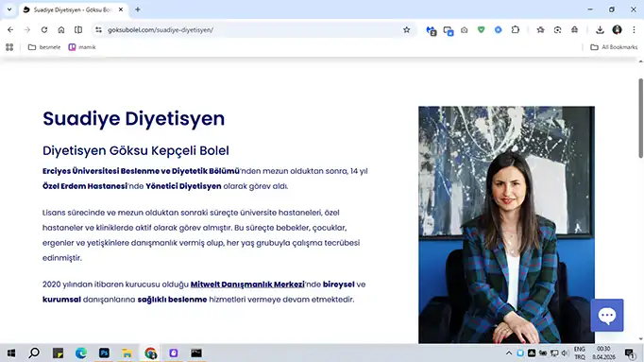Viewport: 644px width, 362px height.
Task: Expand the tab search dropdown arrow
Action: click(9, 9)
